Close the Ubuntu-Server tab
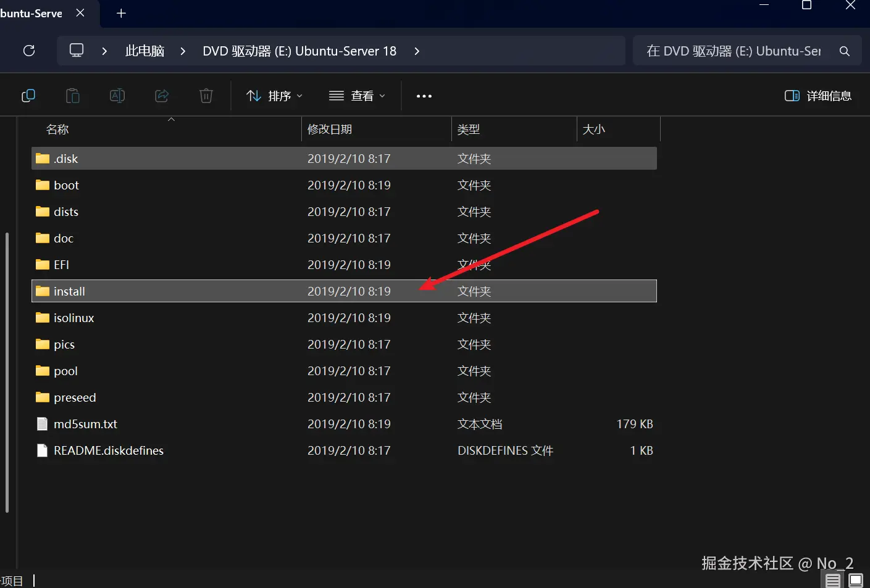Image resolution: width=870 pixels, height=588 pixels. pos(80,13)
